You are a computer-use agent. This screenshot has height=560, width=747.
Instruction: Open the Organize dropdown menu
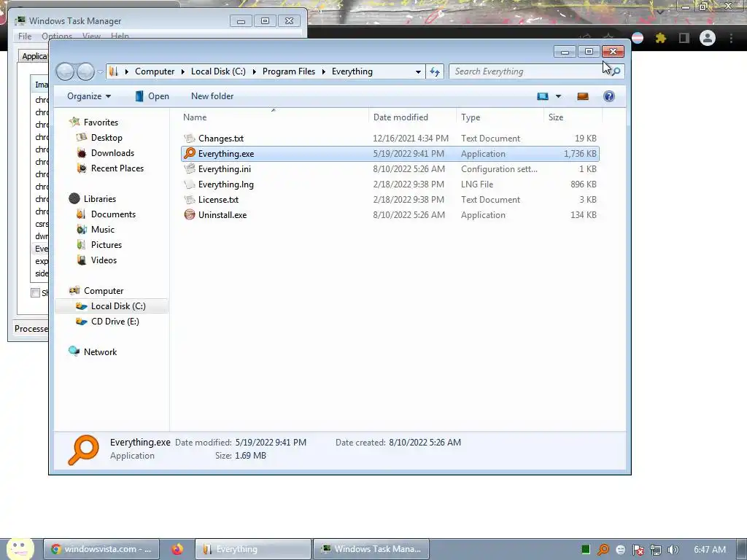89,96
